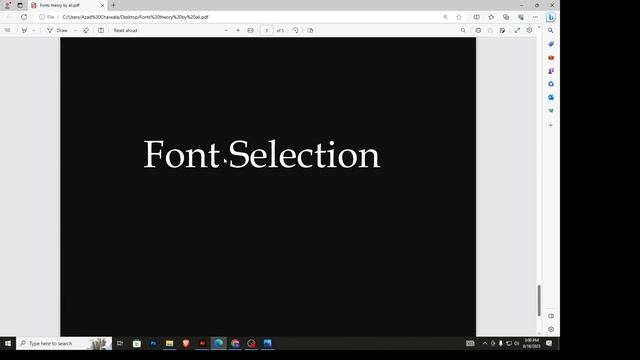Open Windows Task View
Image resolution: width=640 pixels, height=360 pixels.
pyautogui.click(x=120, y=343)
